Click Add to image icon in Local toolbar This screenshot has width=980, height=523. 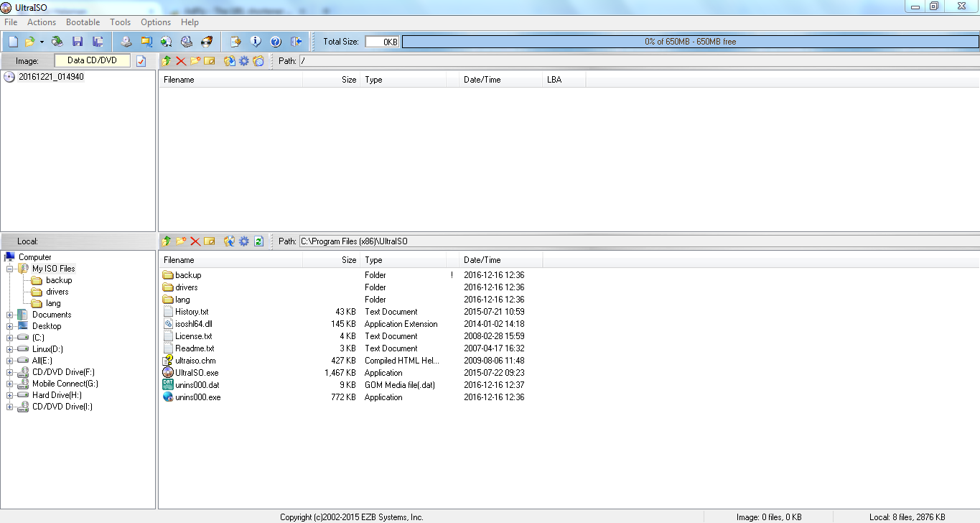click(x=230, y=241)
